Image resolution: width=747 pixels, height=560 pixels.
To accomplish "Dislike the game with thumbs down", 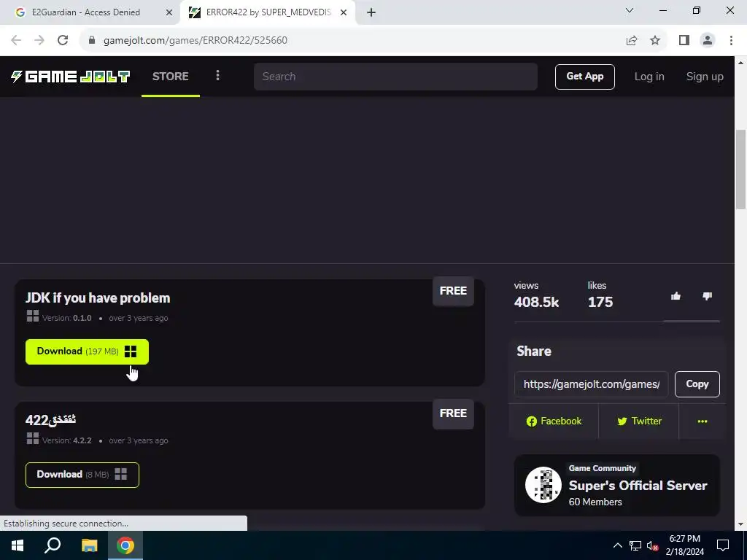I will [x=707, y=296].
